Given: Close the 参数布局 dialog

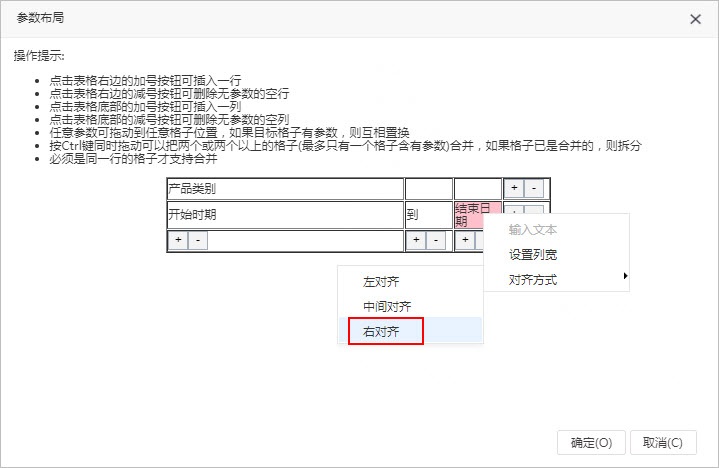Looking at the screenshot, I should pos(695,19).
